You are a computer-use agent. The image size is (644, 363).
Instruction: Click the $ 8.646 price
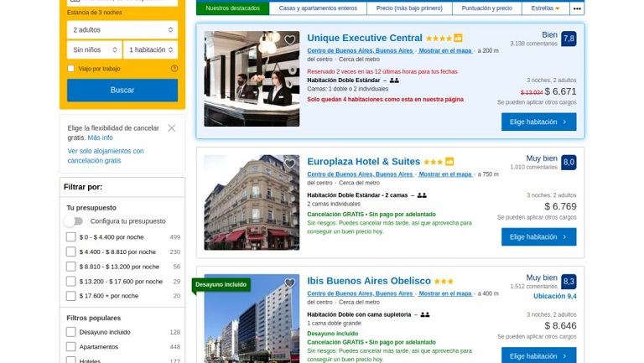point(560,325)
